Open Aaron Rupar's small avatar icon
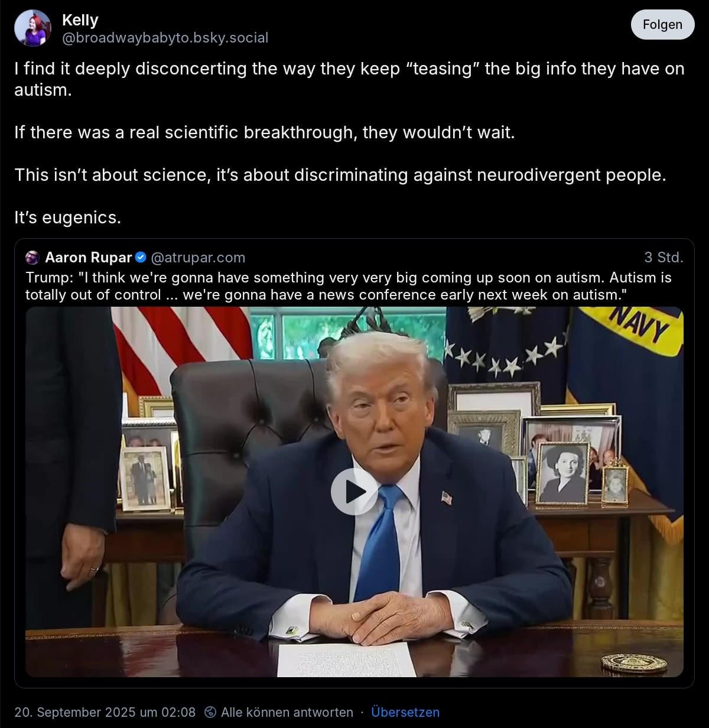Screen dimensions: 709x728 pos(32,258)
